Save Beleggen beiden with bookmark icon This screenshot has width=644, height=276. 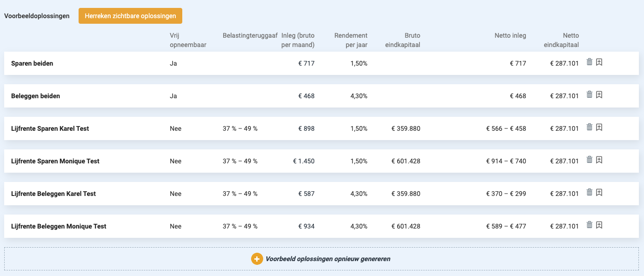[599, 94]
